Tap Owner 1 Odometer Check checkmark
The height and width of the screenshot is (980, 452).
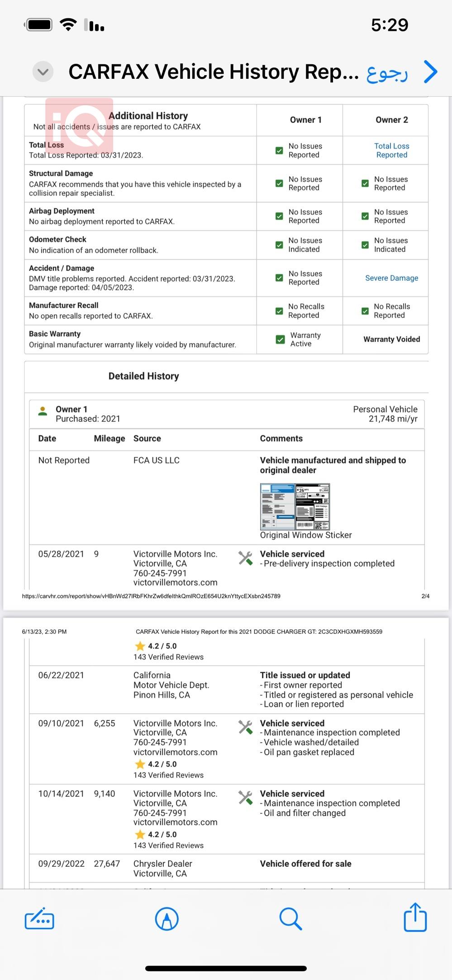pyautogui.click(x=279, y=245)
